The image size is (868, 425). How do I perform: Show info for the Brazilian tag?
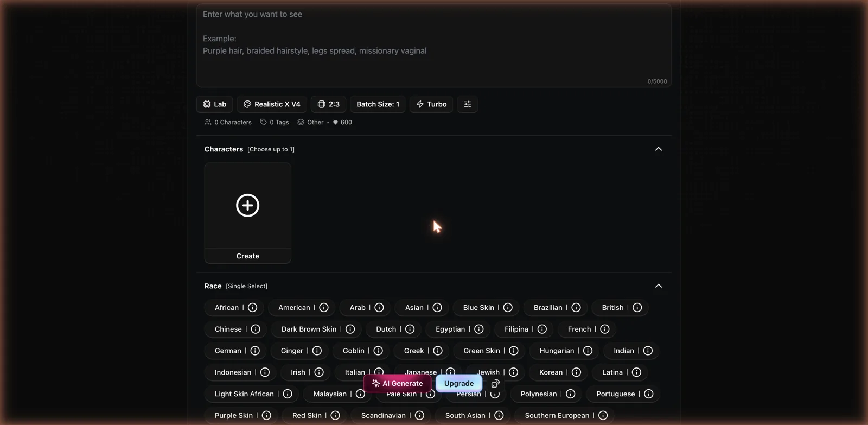[x=576, y=308]
